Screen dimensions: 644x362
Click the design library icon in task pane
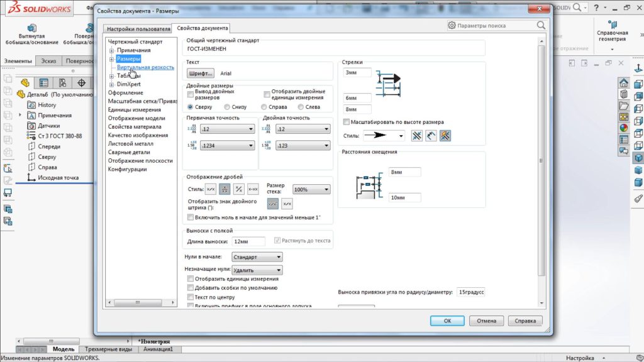coord(623,94)
